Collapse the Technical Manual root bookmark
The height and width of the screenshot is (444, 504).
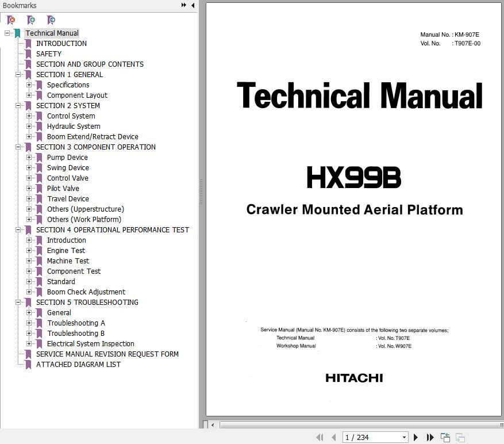(7, 33)
